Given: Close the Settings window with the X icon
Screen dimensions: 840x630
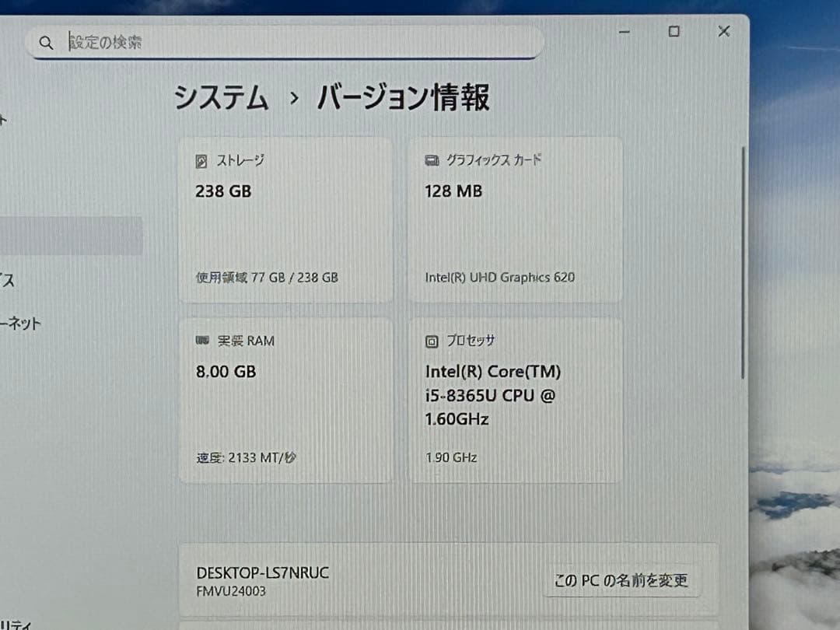Looking at the screenshot, I should pyautogui.click(x=723, y=32).
